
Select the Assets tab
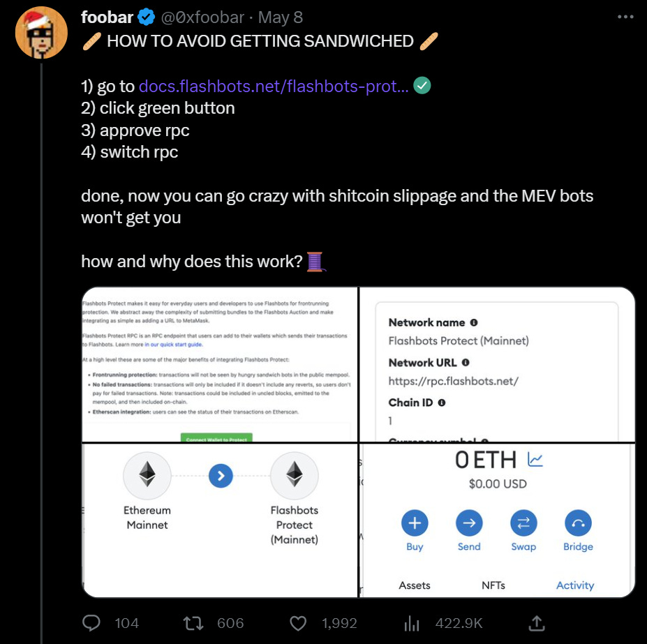[x=415, y=585]
